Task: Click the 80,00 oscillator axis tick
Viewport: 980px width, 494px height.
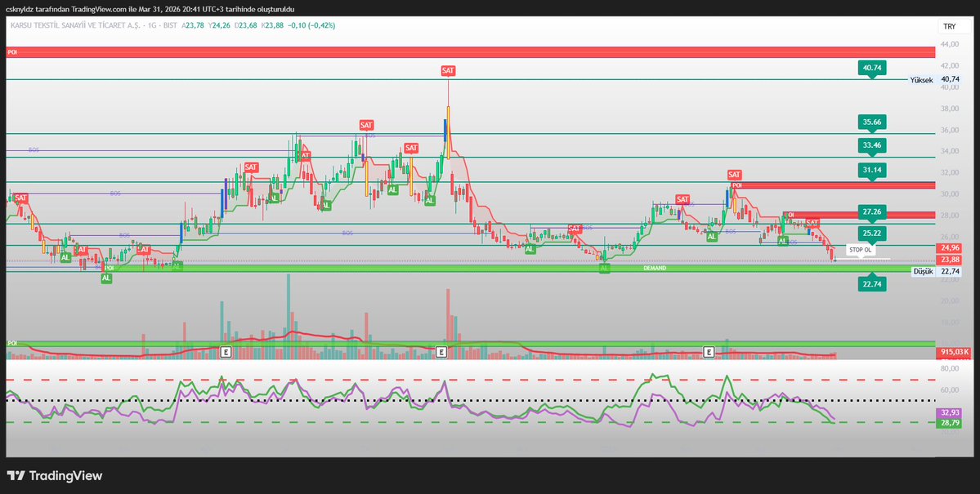Action: click(x=950, y=369)
